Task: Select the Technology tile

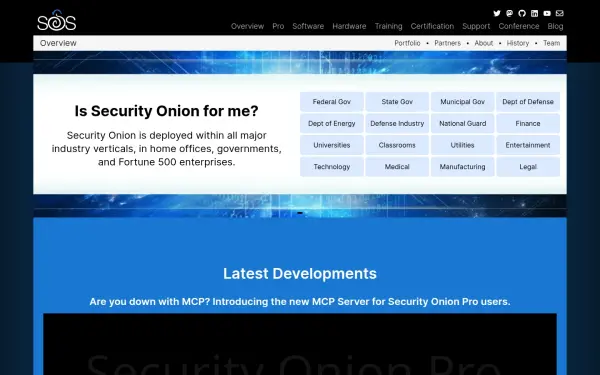Action: (x=332, y=167)
